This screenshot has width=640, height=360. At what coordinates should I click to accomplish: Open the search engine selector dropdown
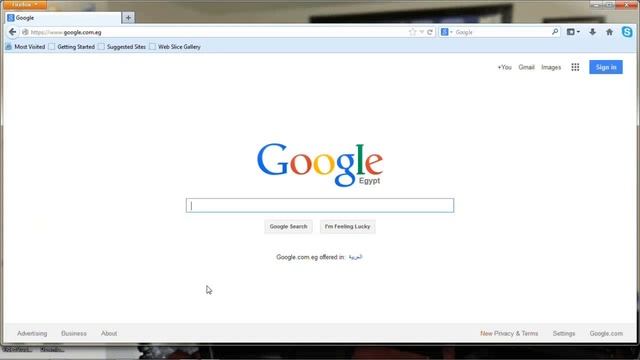447,32
